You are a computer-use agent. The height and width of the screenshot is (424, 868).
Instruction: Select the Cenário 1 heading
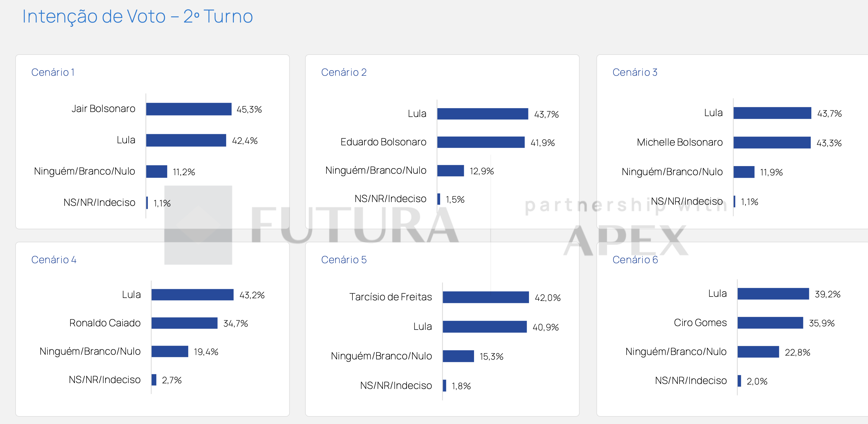point(53,73)
